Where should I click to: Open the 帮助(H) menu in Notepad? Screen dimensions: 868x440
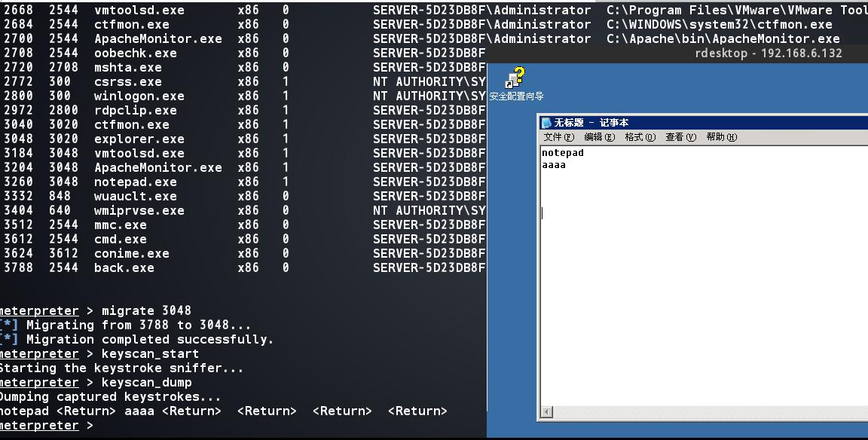[x=721, y=136]
